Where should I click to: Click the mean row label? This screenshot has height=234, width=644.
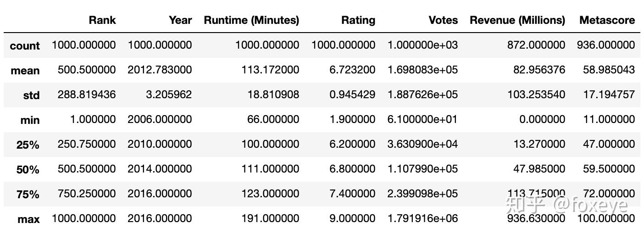[25, 70]
